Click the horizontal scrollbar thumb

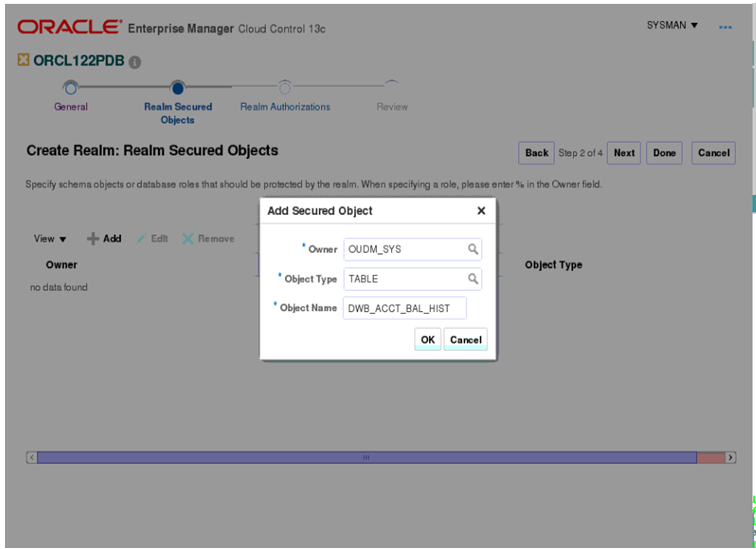click(x=367, y=457)
